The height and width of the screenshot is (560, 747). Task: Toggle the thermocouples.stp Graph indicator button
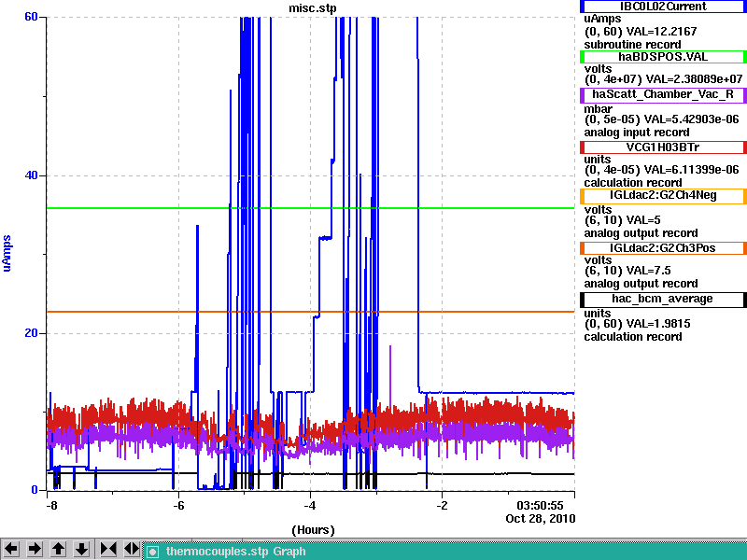click(x=152, y=552)
